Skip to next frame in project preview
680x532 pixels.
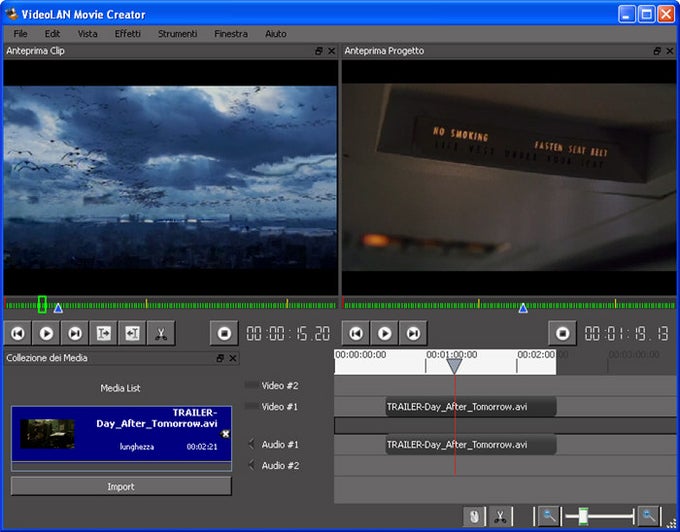[x=413, y=333]
